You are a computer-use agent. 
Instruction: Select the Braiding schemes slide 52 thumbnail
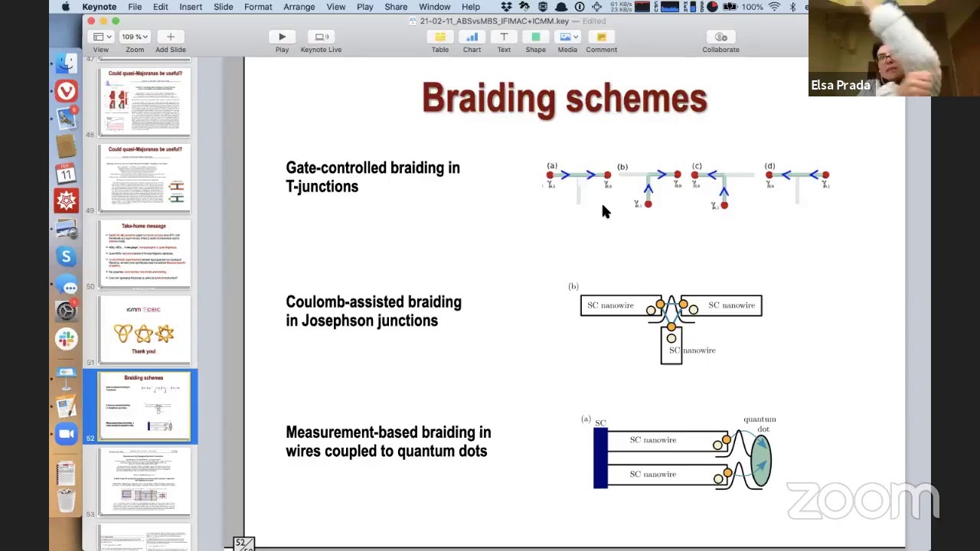click(144, 406)
